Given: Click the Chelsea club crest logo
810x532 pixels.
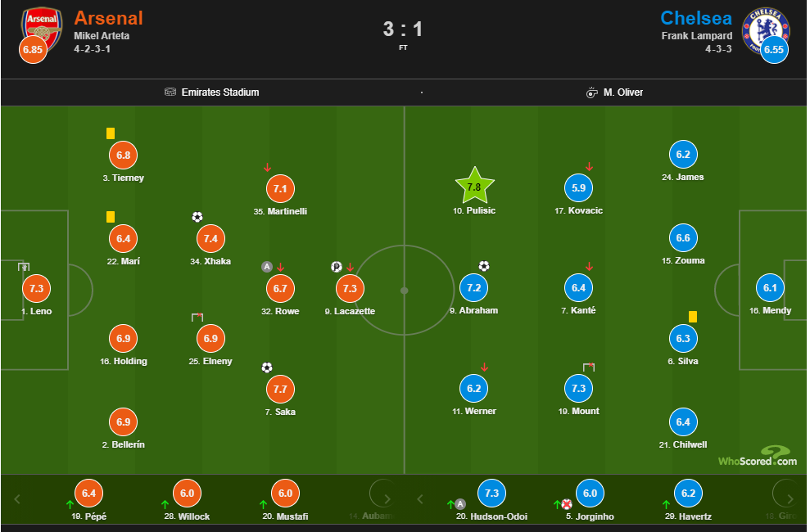Looking at the screenshot, I should point(765,30).
